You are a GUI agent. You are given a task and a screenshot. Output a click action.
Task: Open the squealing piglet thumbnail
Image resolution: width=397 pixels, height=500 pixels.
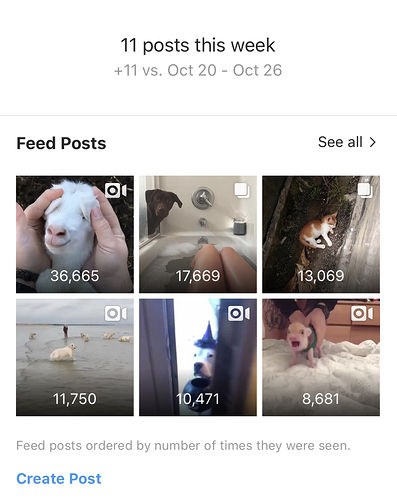(321, 357)
